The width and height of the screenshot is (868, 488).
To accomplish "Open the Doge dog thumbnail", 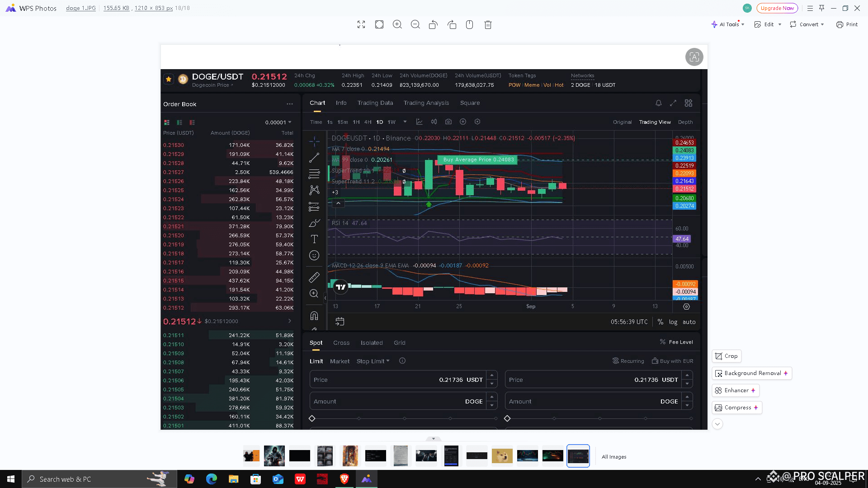I will click(x=502, y=456).
